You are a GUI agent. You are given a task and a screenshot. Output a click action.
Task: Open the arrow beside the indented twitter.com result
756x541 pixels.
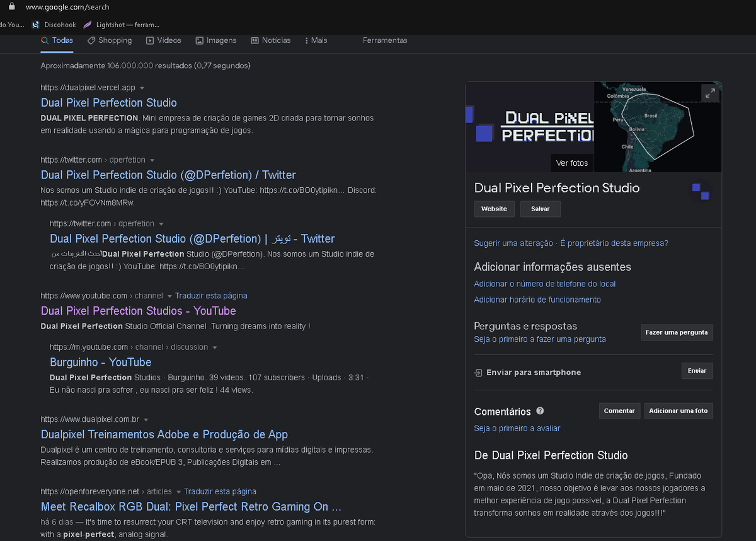(161, 224)
